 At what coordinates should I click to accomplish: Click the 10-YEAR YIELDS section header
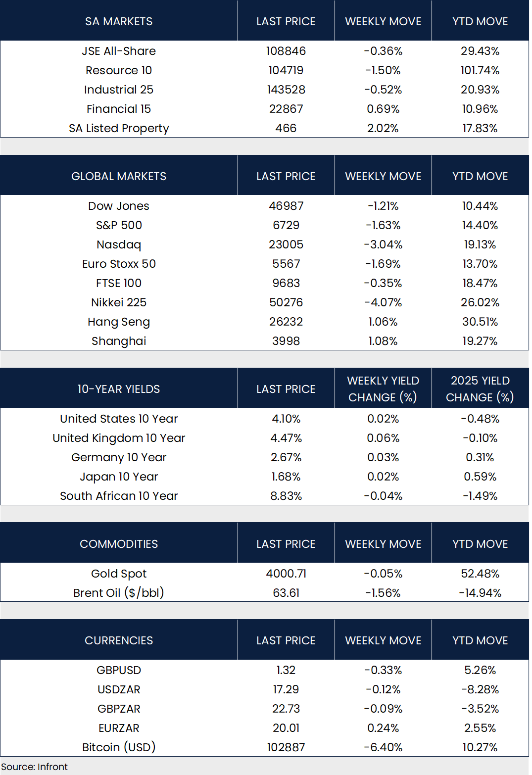pos(119,389)
